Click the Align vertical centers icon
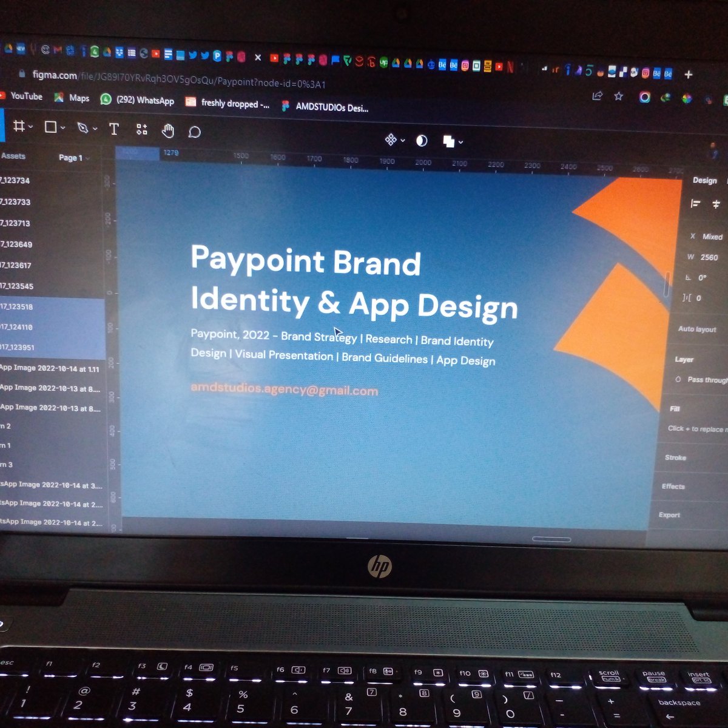The image size is (728, 728). tap(716, 204)
